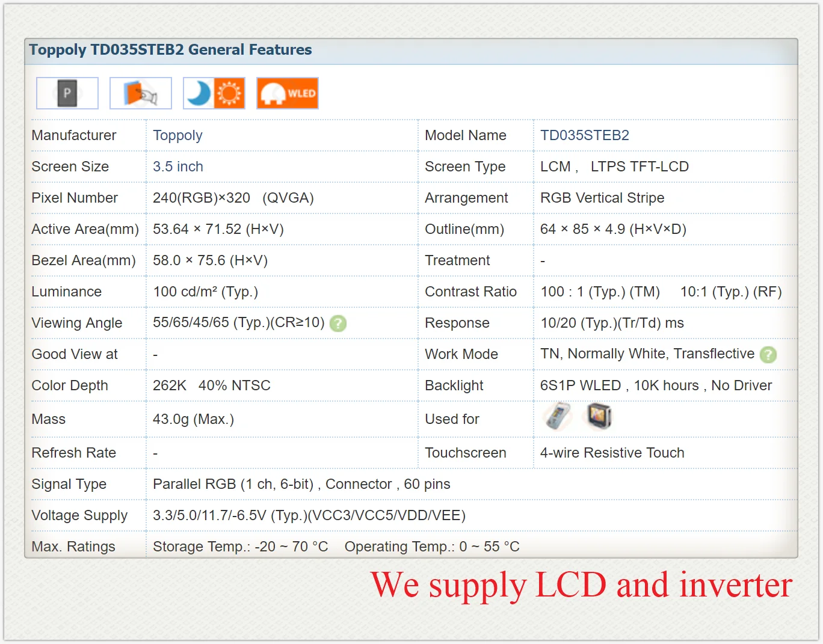823x644 pixels.
Task: Click the We supply LCD and inverter text
Action: [x=581, y=584]
